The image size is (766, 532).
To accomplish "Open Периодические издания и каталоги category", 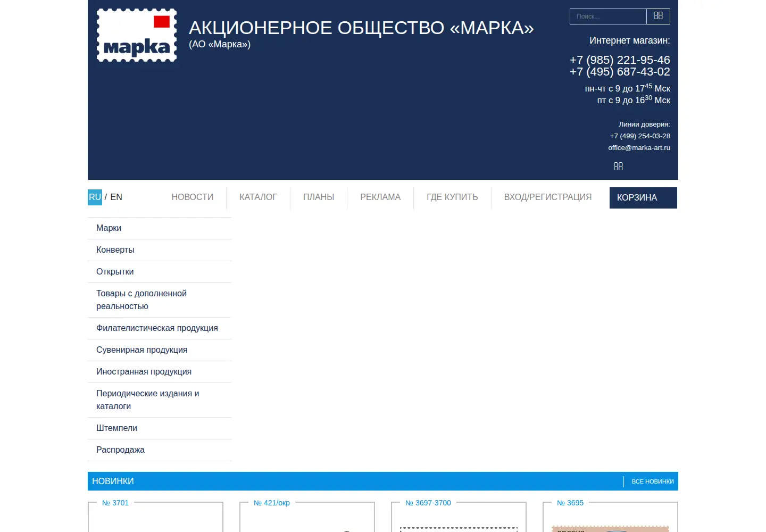I will (x=160, y=400).
